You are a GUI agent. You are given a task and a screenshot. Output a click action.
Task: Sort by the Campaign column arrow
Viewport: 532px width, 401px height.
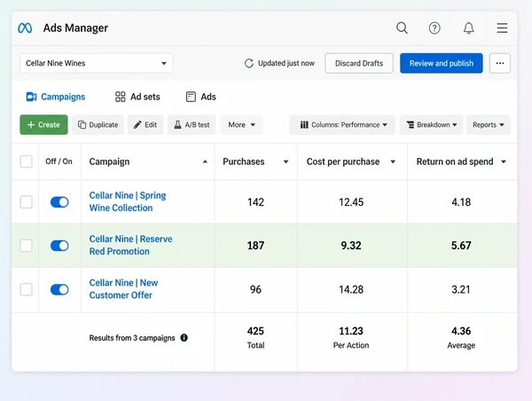[205, 161]
